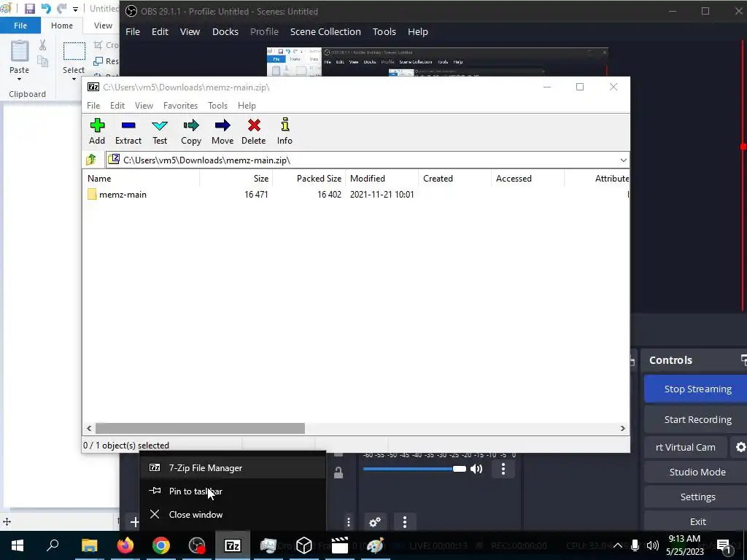Click the Paint palette taskbar icon
This screenshot has height=560, width=747.
376,545
